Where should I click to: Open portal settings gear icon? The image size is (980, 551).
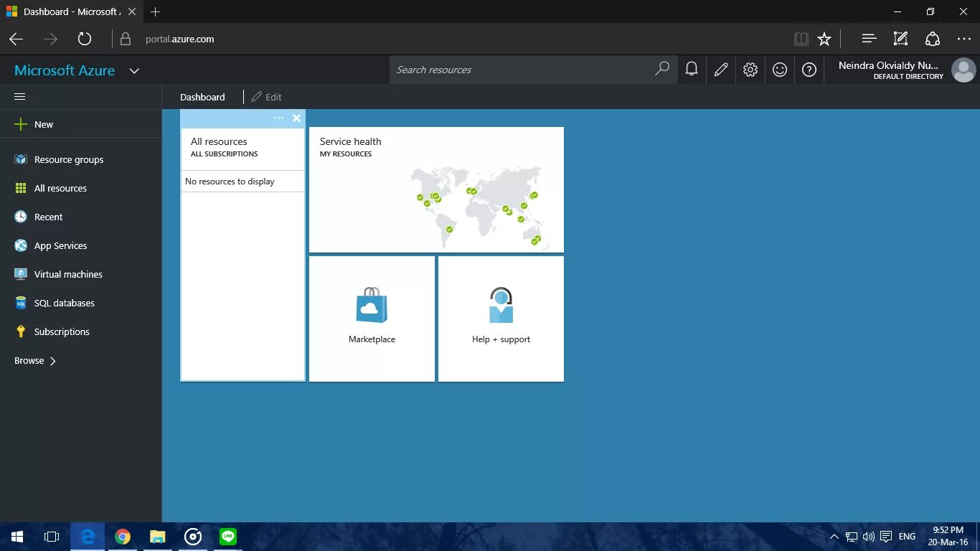pyautogui.click(x=750, y=70)
